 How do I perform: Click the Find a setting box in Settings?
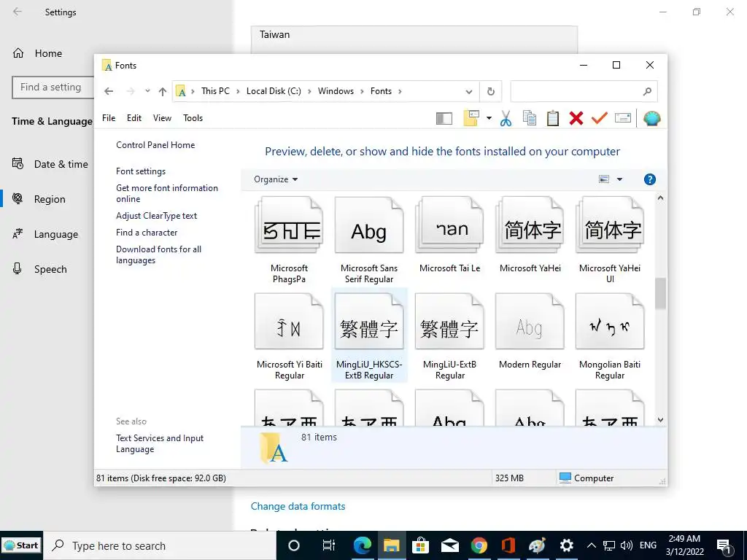(53, 87)
